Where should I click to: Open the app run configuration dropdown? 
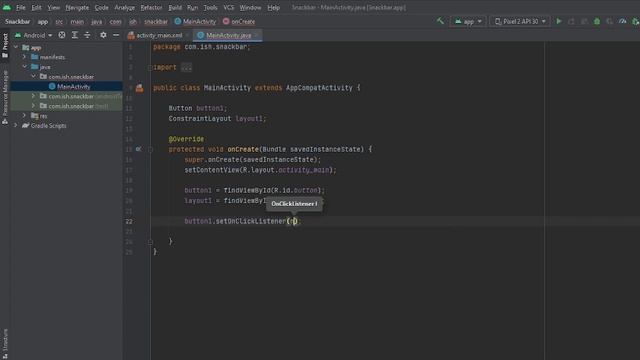(468, 21)
